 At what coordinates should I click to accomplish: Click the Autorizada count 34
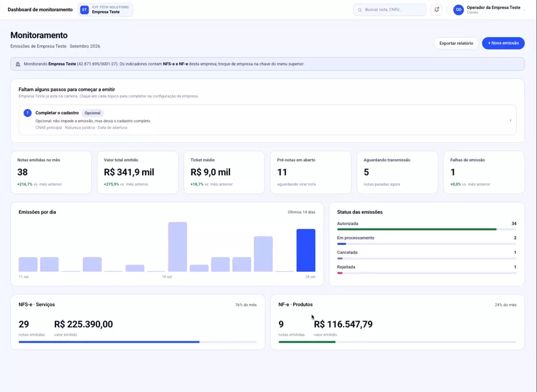coord(514,223)
